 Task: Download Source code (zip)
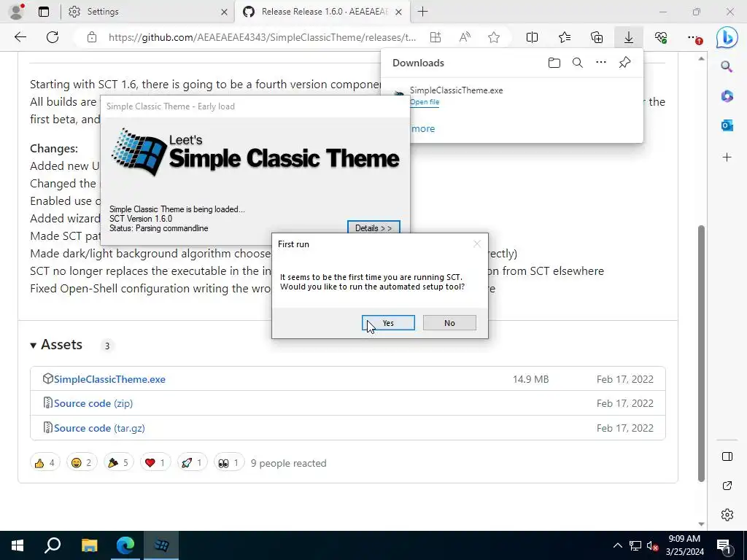tap(93, 403)
